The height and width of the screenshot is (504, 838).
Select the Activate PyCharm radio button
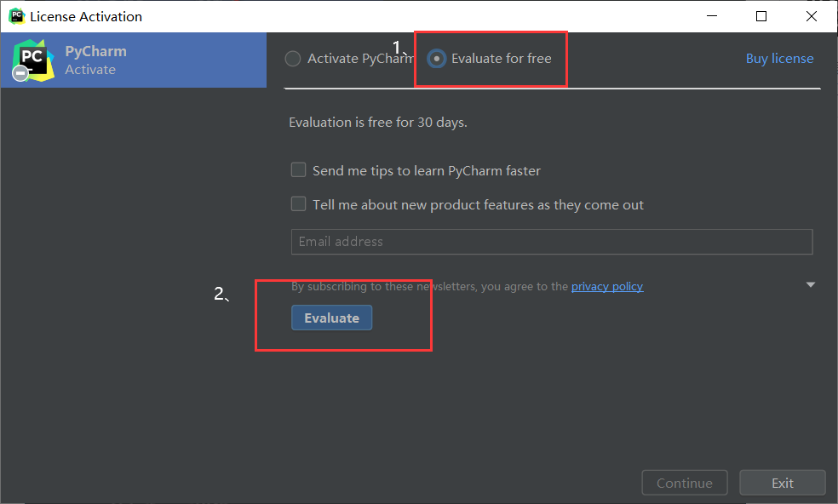tap(293, 59)
